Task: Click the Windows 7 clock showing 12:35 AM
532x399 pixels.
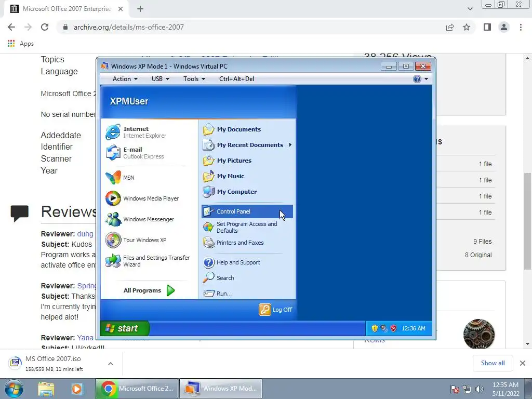Action: (506, 389)
